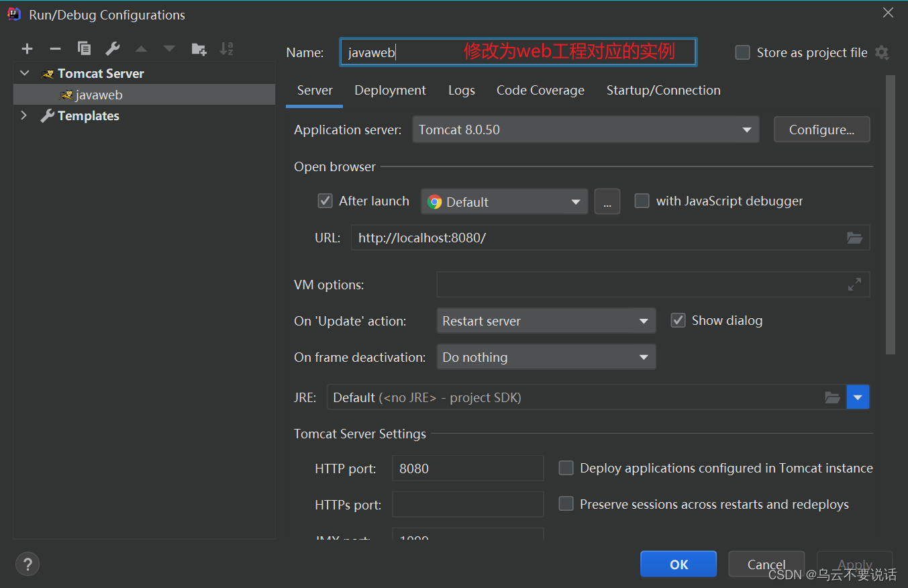Switch to Logs tab

462,91
